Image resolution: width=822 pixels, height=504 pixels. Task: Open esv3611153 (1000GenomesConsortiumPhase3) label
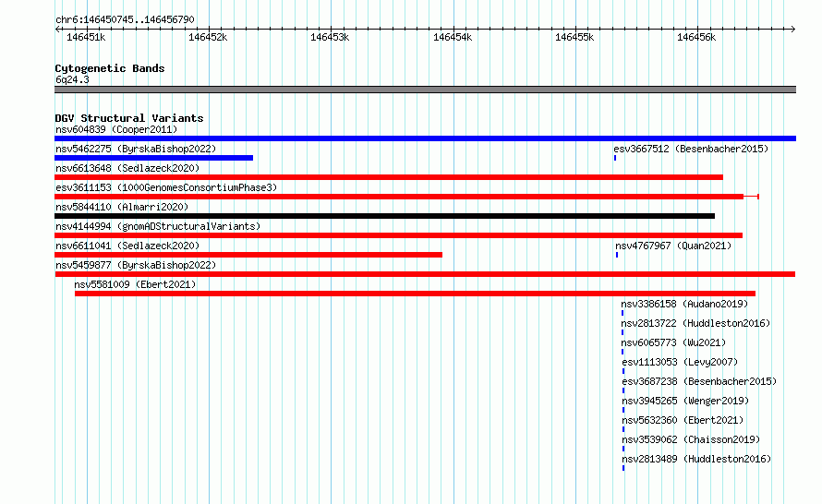(166, 187)
